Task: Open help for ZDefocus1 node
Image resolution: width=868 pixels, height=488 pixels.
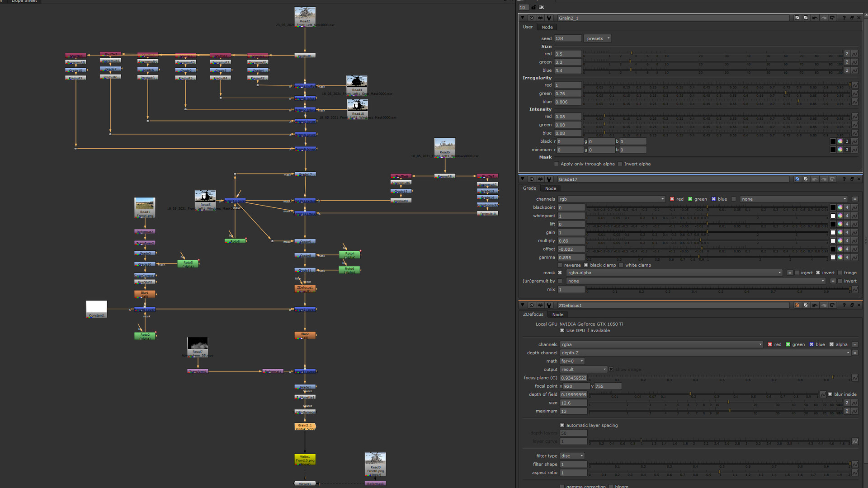Action: [844, 305]
